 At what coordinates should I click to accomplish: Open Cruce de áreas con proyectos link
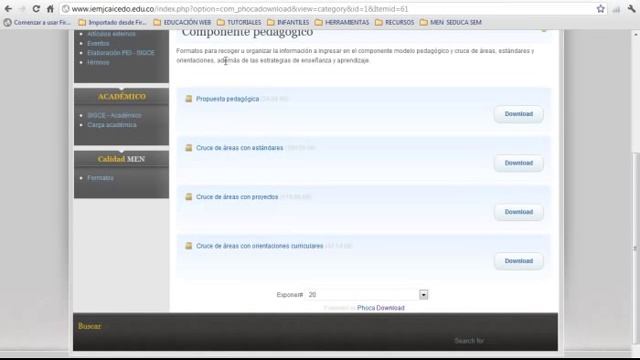237,197
